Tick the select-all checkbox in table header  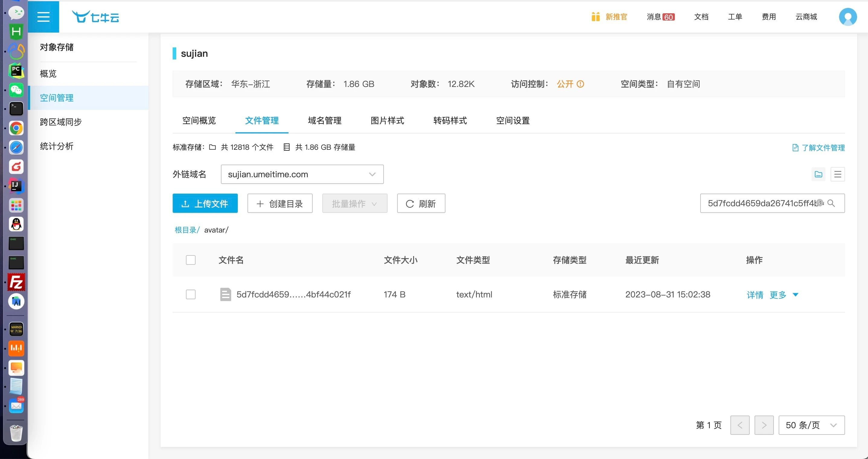tap(191, 260)
